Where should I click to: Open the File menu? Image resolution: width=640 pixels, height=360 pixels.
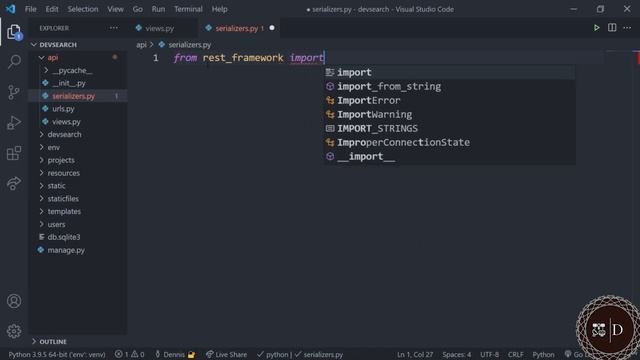pos(31,9)
